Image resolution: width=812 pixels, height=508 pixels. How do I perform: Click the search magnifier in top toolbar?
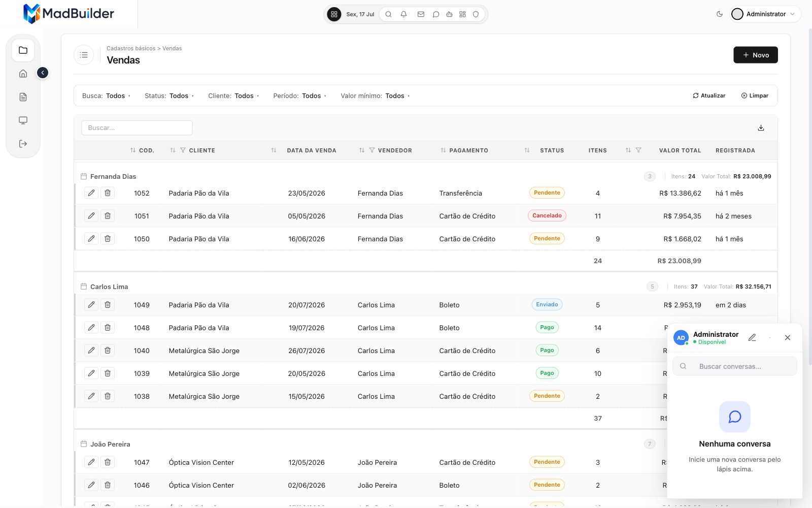tap(388, 14)
